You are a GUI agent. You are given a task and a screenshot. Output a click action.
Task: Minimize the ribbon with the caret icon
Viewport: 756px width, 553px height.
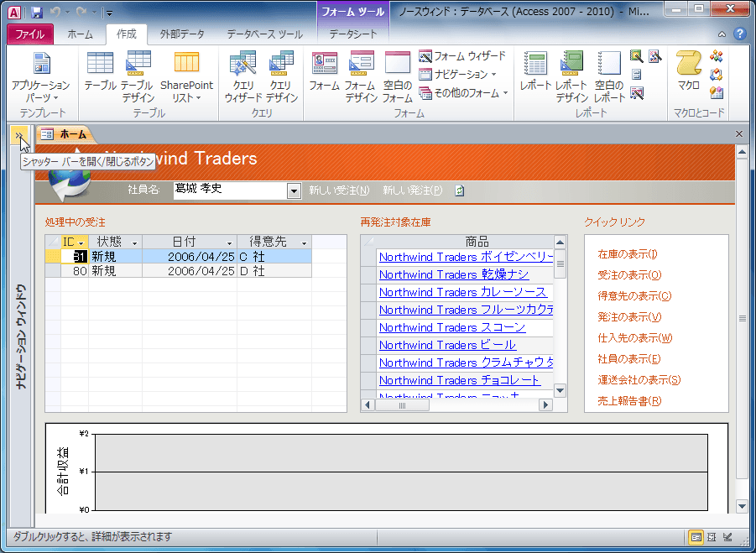click(722, 34)
